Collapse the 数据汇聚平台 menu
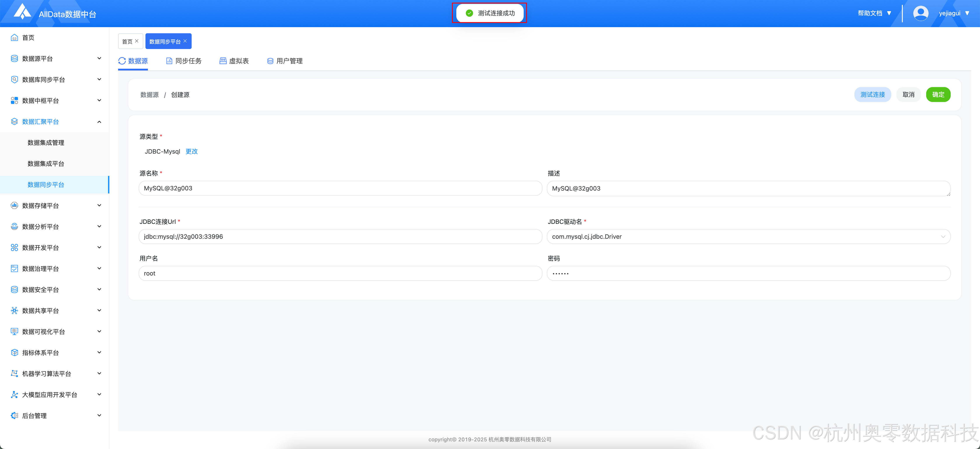 [x=99, y=122]
